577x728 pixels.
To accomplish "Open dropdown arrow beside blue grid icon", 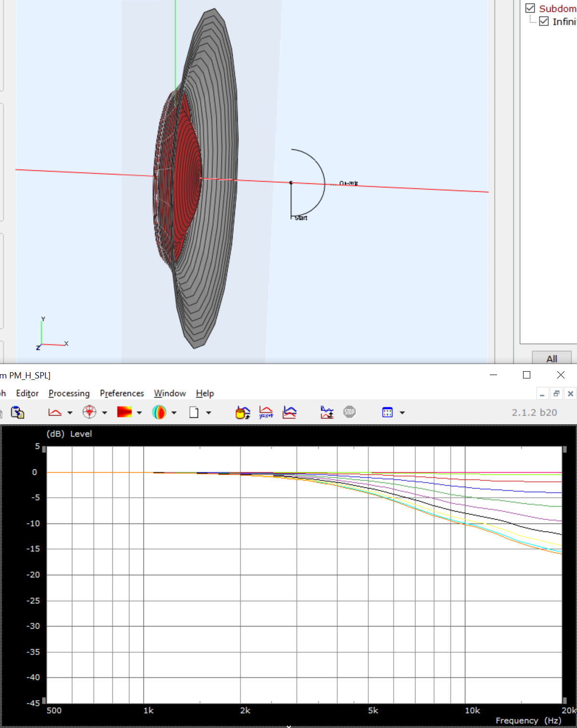I will point(402,413).
